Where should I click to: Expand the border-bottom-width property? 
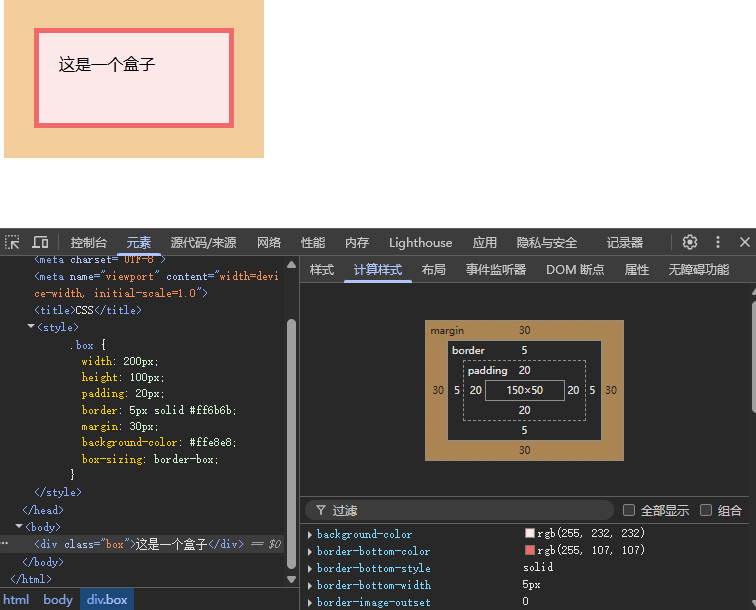click(x=310, y=585)
